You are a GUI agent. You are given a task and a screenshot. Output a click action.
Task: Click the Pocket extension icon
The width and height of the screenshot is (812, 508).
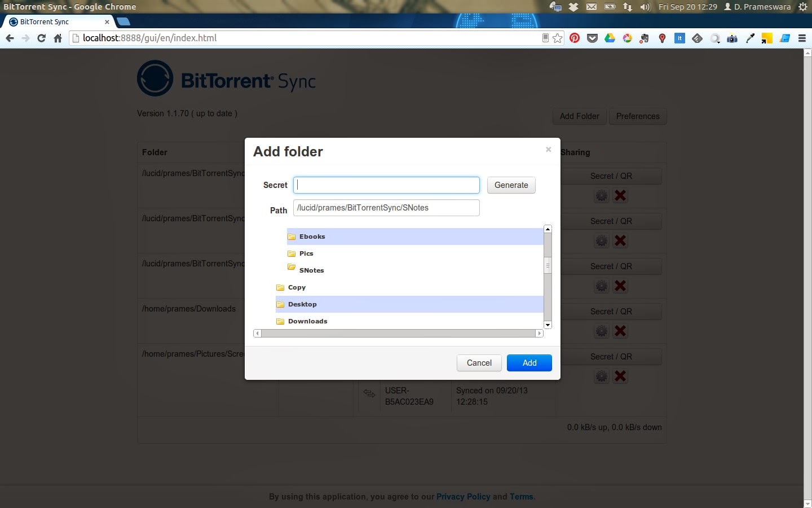click(x=592, y=38)
